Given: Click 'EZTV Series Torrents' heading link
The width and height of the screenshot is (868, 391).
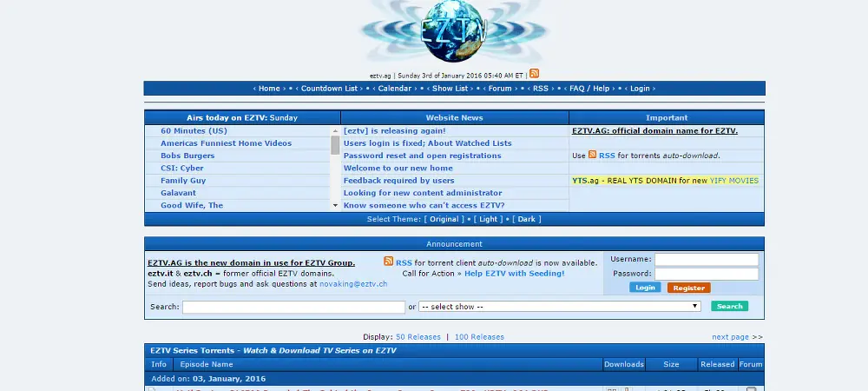Looking at the screenshot, I should coord(192,350).
